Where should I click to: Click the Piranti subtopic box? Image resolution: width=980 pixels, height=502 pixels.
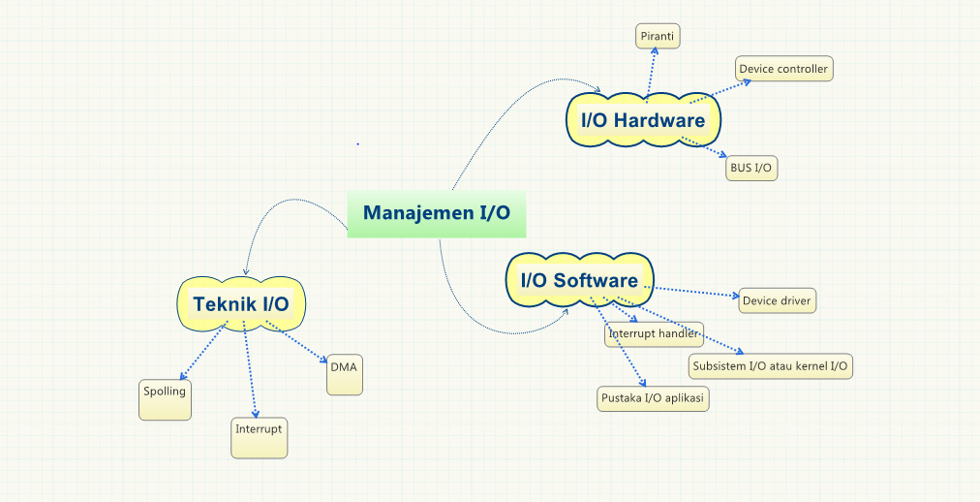658,36
